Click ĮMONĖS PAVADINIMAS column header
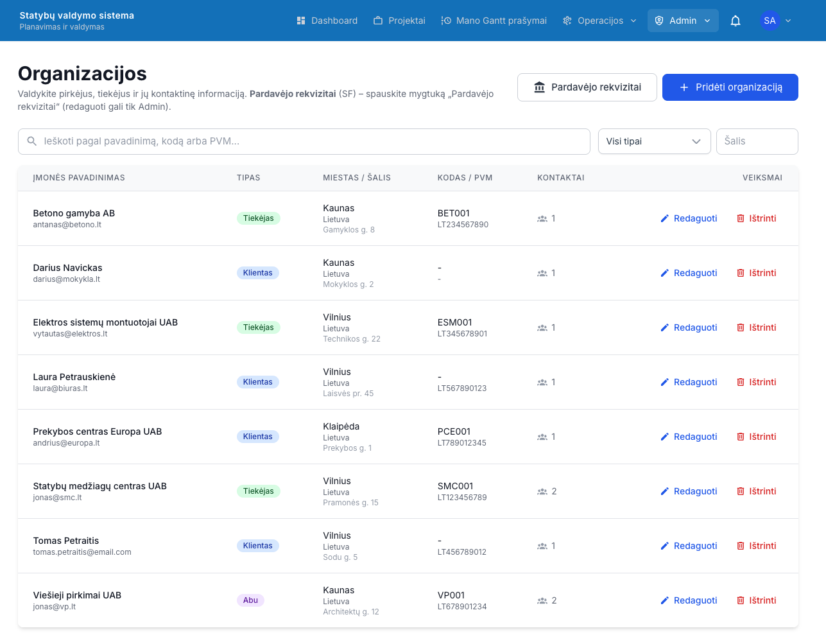 (79, 178)
